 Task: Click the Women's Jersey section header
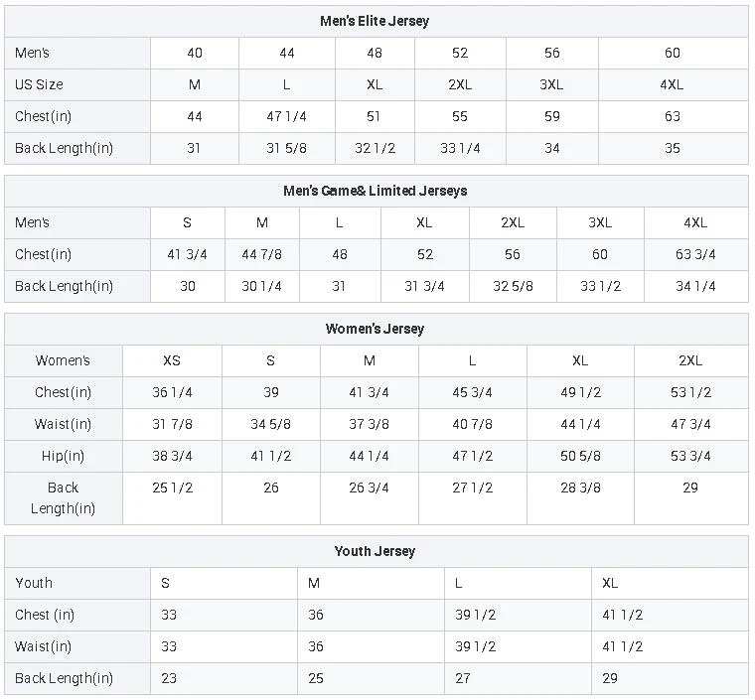(375, 329)
